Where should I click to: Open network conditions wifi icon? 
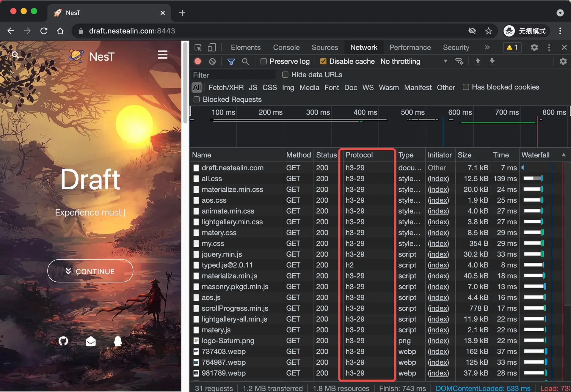[459, 61]
